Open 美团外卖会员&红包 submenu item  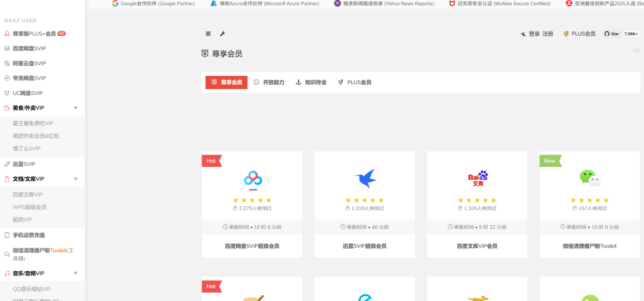pos(36,135)
